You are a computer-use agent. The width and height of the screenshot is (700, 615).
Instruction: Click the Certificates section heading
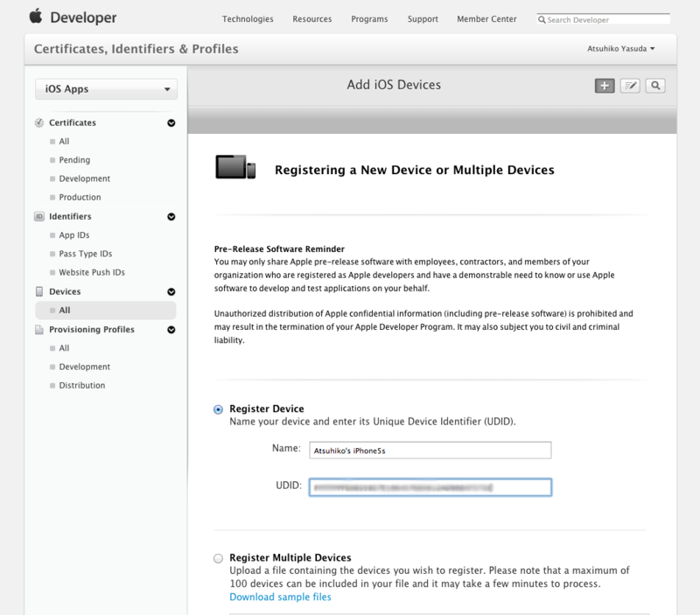pos(73,122)
